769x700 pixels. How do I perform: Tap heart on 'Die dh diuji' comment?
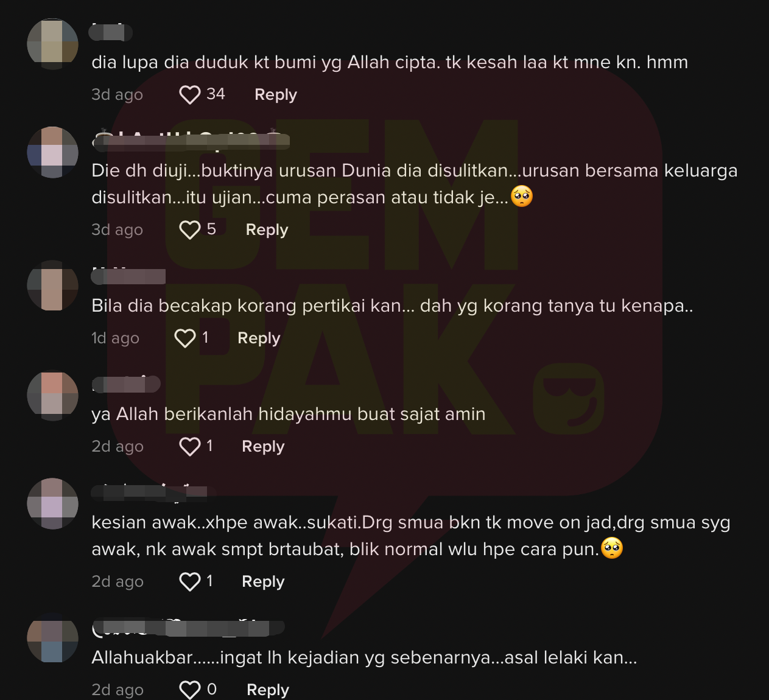(x=189, y=229)
